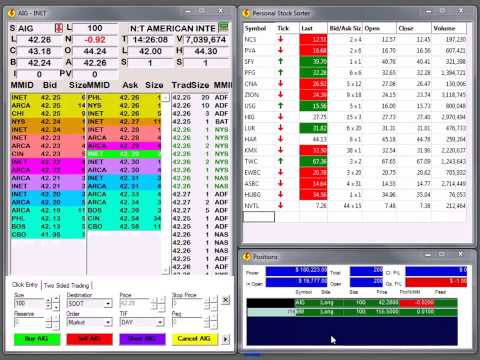The image size is (480, 360).
Task: Click the down tick arrow in ASBC row
Action: (x=281, y=183)
